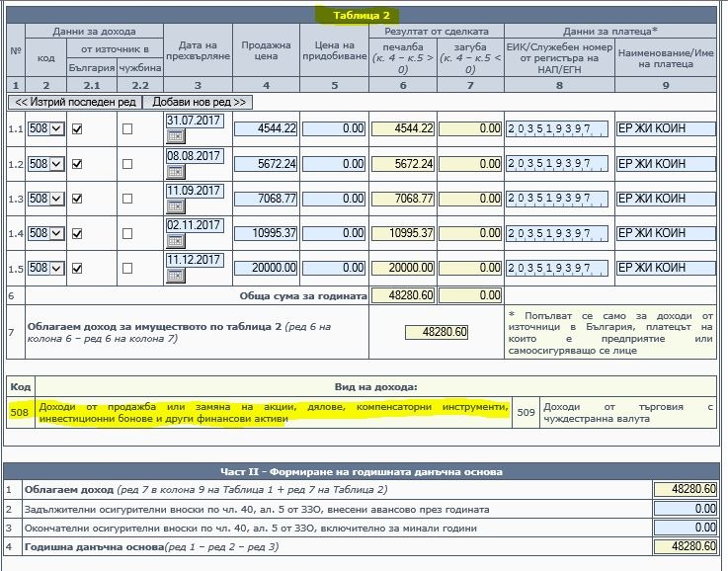Click the 'Изтрий последен ред' button
Viewport: 728px width, 571px height.
pyautogui.click(x=74, y=102)
